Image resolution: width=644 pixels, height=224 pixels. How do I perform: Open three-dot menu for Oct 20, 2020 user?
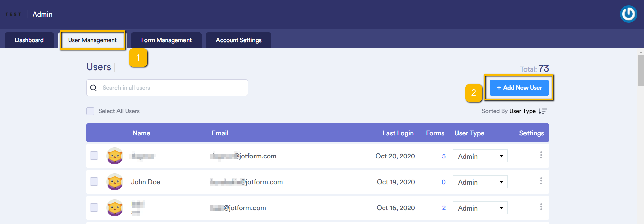[541, 155]
